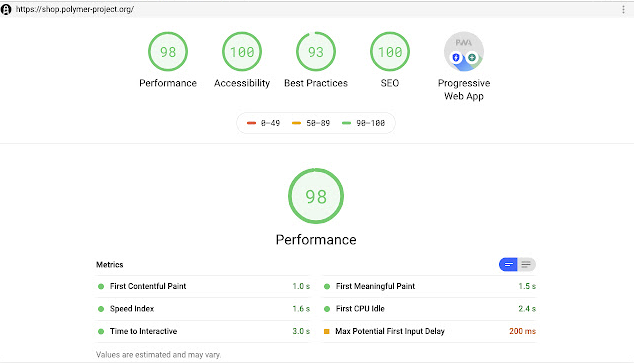The image size is (634, 363).
Task: Expand the First Contentful Paint metric
Action: click(203, 286)
